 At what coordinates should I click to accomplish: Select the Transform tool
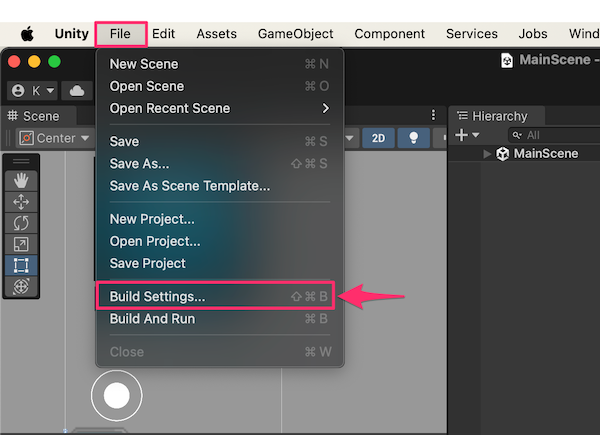tap(21, 286)
